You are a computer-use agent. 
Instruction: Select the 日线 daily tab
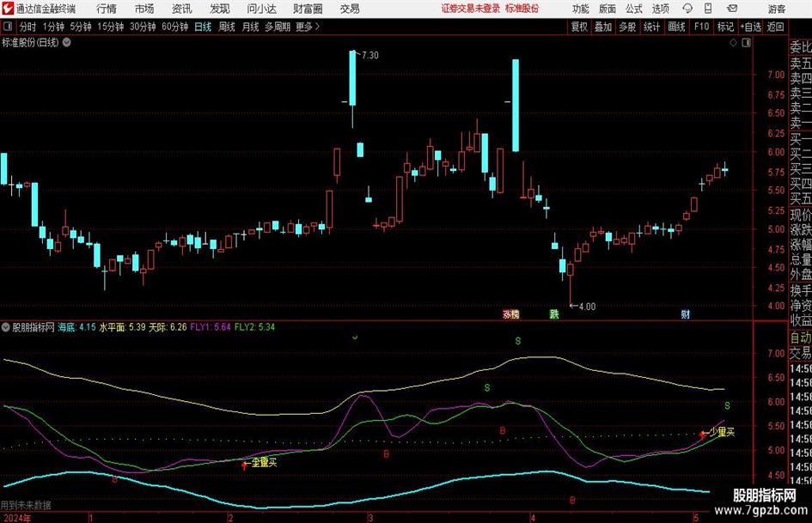[x=203, y=27]
